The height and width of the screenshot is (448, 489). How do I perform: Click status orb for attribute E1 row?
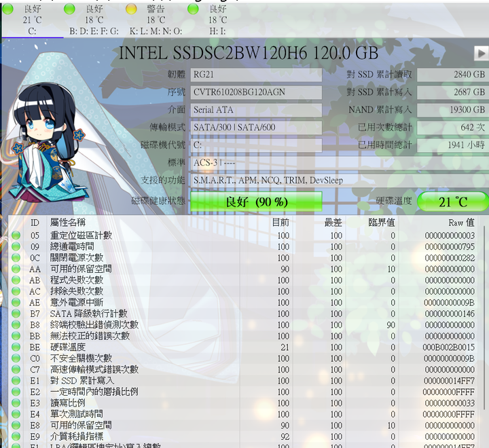tap(16, 381)
